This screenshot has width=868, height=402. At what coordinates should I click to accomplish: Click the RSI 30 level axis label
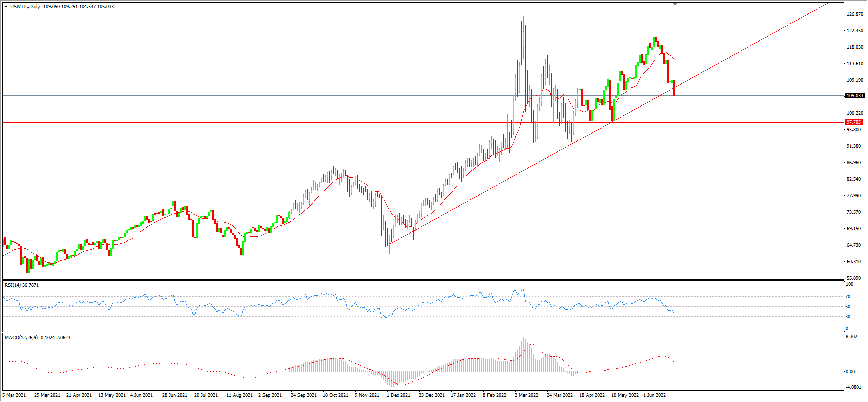(848, 317)
